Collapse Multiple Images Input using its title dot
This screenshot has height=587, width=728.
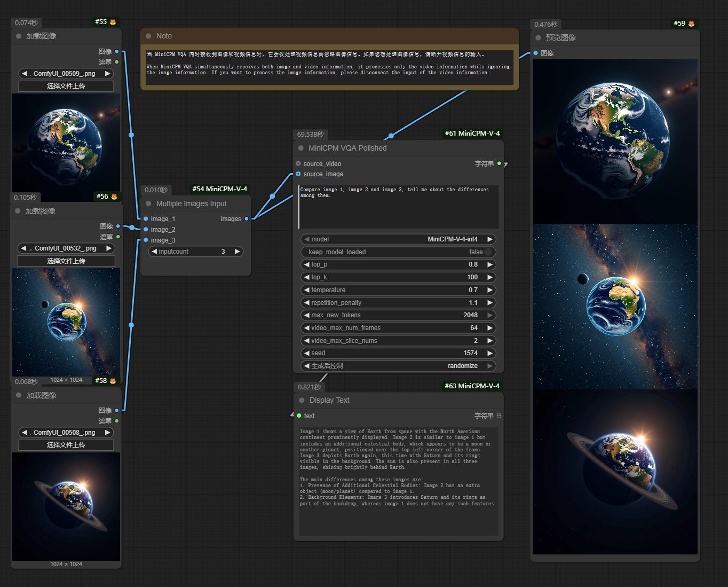pyautogui.click(x=149, y=204)
